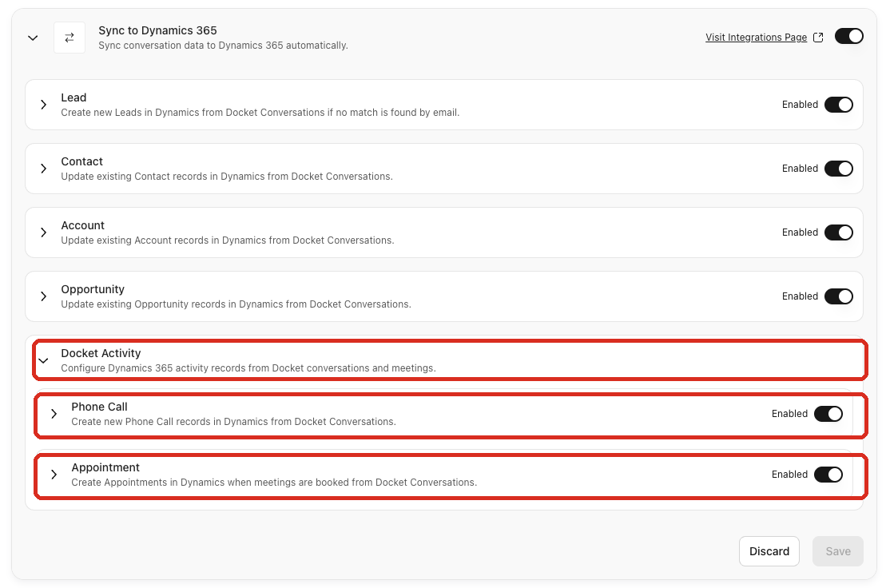The width and height of the screenshot is (886, 588).
Task: Collapse the Sync to Dynamics 365 section
Action: [x=33, y=38]
